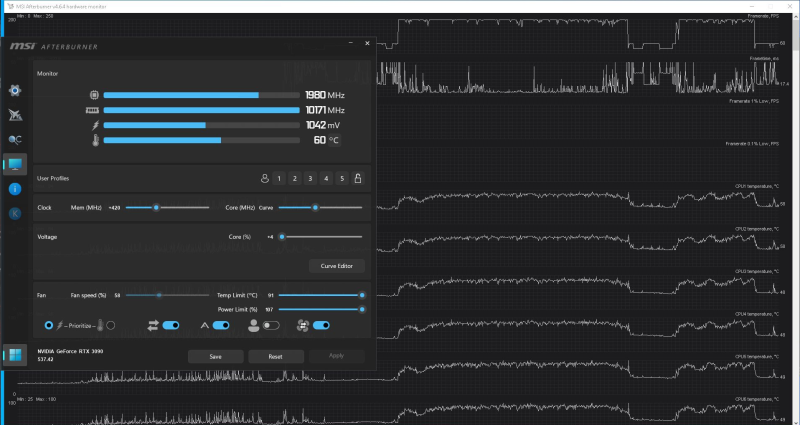Click the MSI Afterburner logo
This screenshot has width=800, height=425.
click(x=54, y=46)
